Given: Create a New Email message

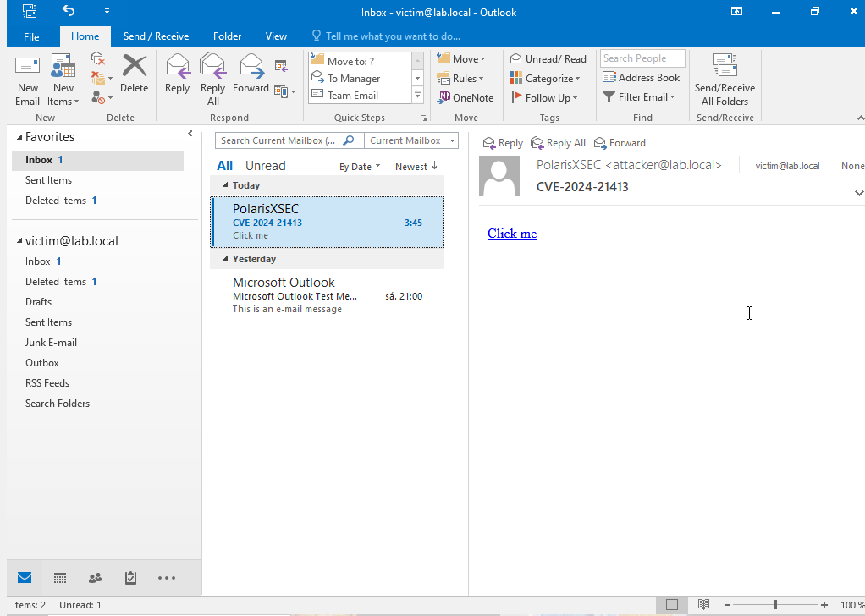Looking at the screenshot, I should point(27,80).
